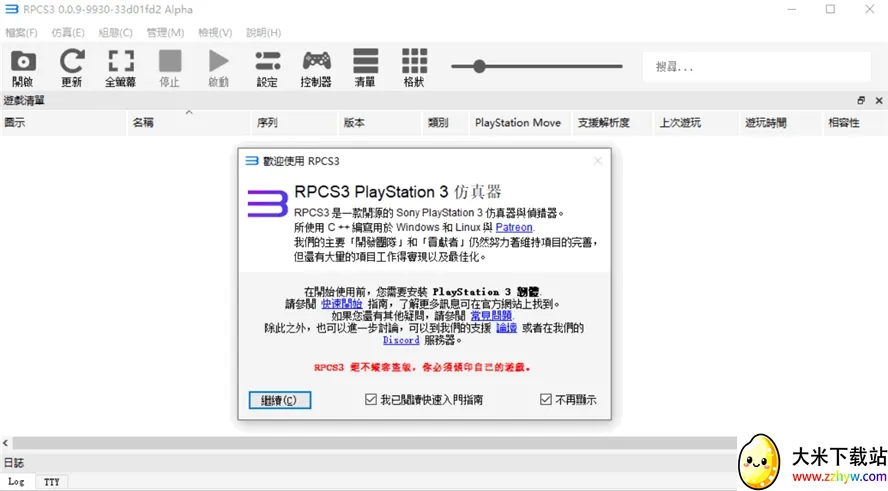The image size is (888, 491).
Task: Click the Continue (繼續) button
Action: pos(280,400)
